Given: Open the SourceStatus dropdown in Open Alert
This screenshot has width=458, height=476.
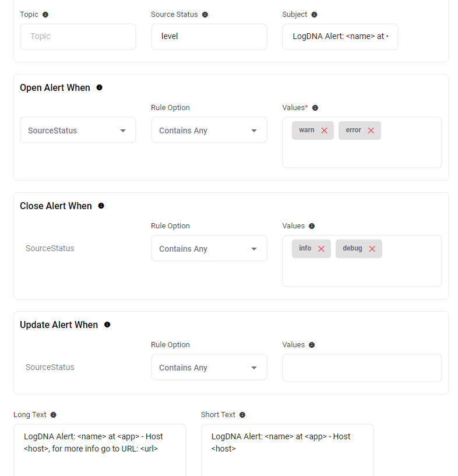Looking at the screenshot, I should (x=78, y=131).
